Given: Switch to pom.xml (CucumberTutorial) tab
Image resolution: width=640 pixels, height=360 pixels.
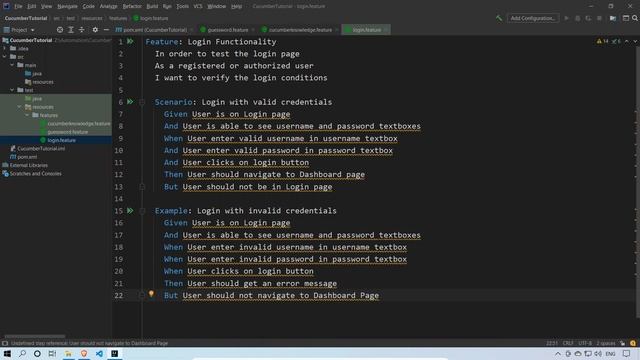Looking at the screenshot, I should (154, 30).
